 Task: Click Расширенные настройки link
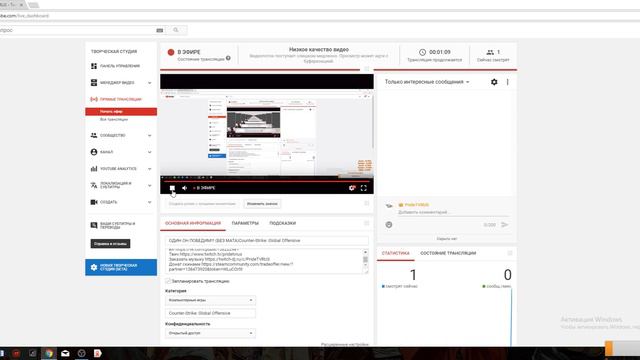(344, 344)
